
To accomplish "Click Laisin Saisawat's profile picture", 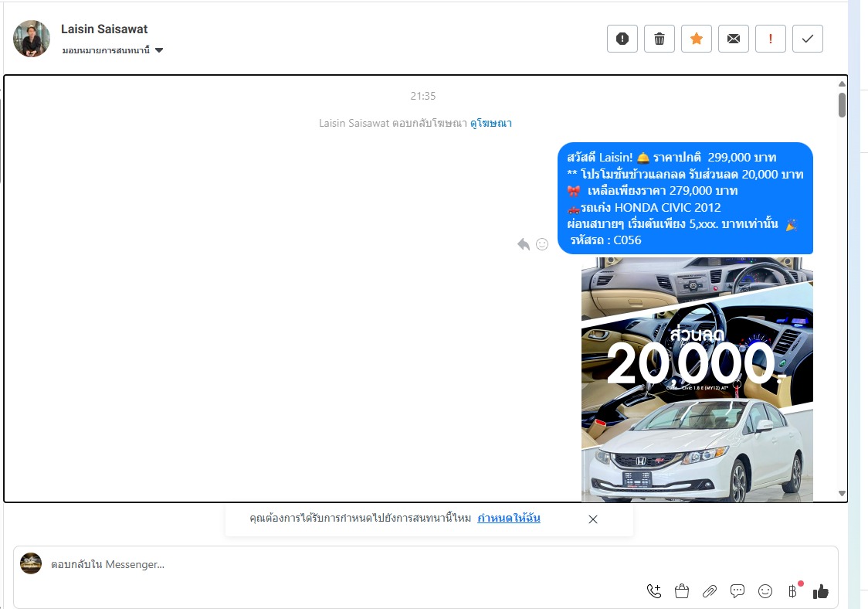I will pos(32,39).
